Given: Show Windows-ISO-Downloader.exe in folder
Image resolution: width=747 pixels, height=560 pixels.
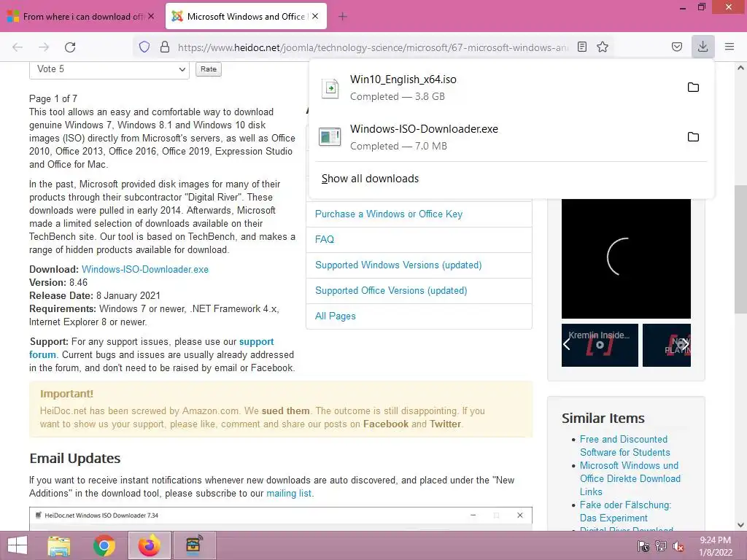Looking at the screenshot, I should tap(693, 137).
